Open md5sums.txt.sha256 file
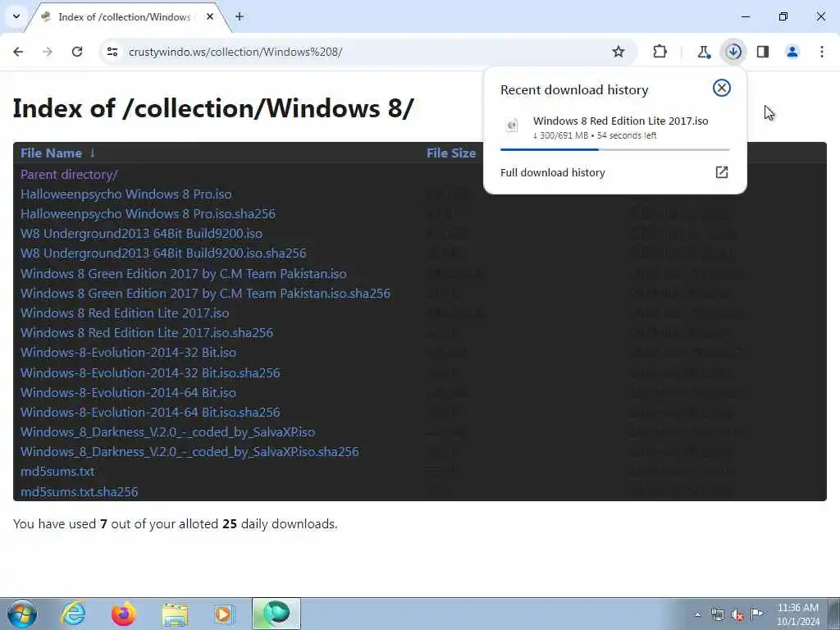The image size is (840, 630). click(80, 492)
